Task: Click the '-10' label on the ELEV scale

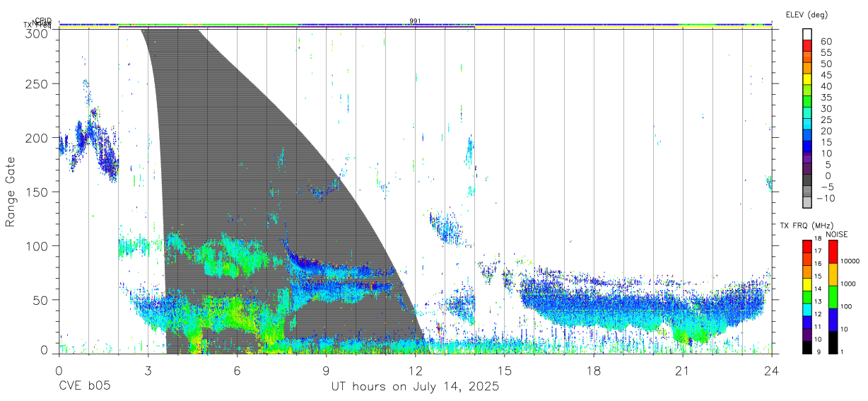Action: click(x=826, y=198)
